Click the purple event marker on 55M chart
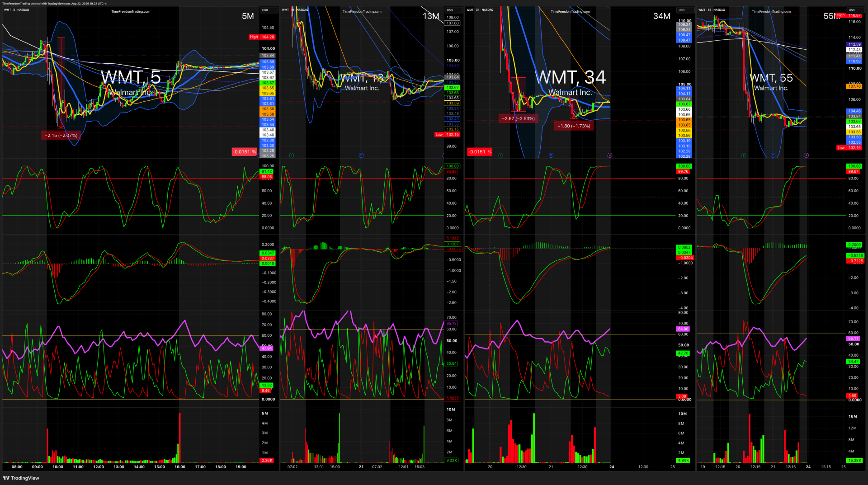The height and width of the screenshot is (485, 868). [806, 155]
